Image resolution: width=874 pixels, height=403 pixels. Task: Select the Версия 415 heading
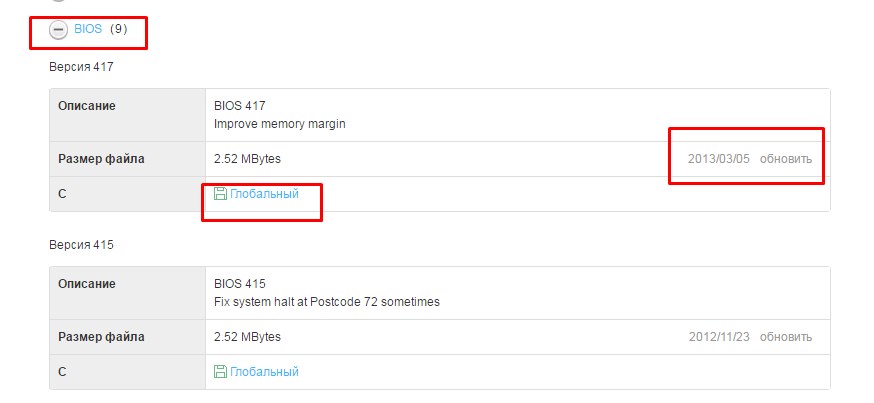coord(81,244)
